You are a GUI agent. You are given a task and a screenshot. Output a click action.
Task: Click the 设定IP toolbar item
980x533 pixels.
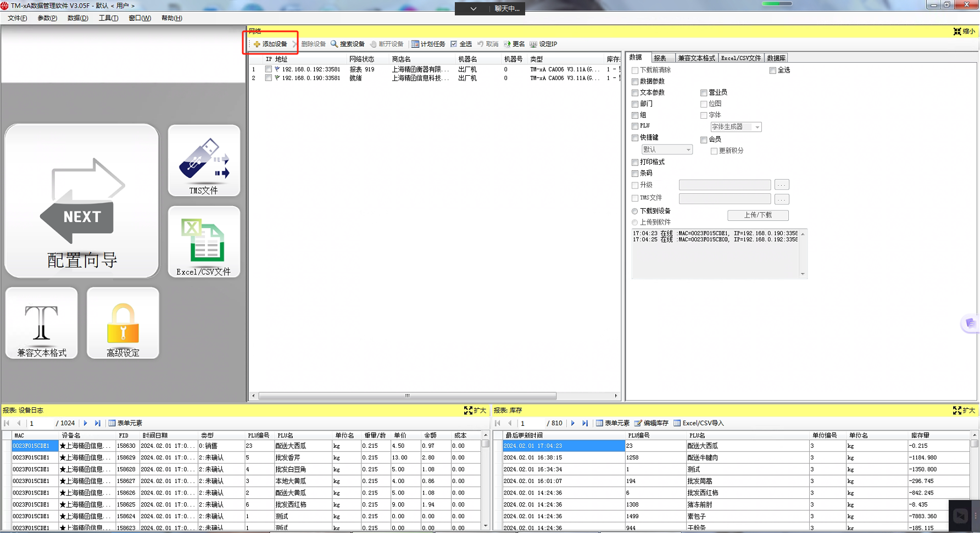coord(543,44)
